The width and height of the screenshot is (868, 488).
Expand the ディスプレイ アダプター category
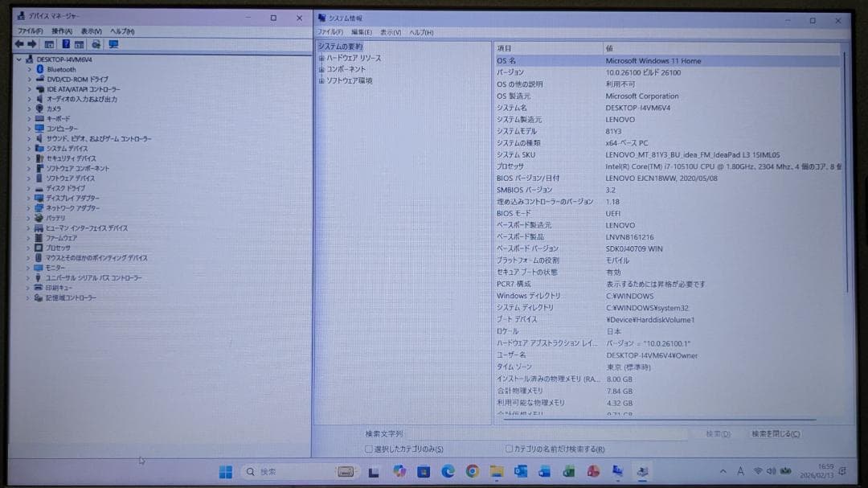pos(27,198)
